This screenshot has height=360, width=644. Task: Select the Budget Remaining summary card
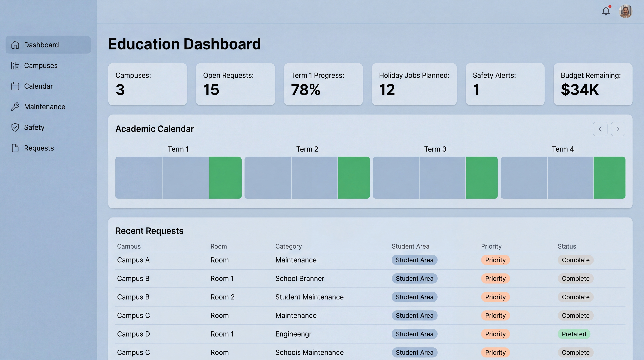coord(593,84)
